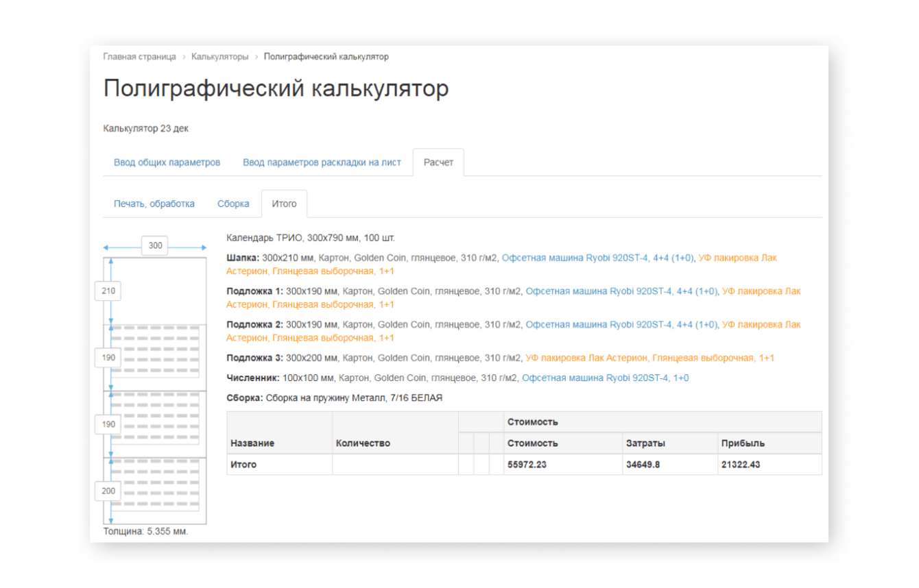
Task: Select the Расчет tab
Action: click(x=438, y=163)
